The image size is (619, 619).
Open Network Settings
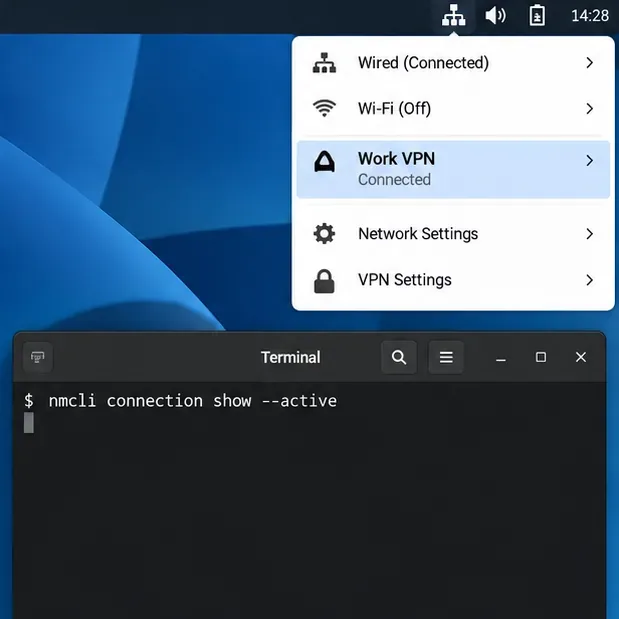pyautogui.click(x=453, y=234)
